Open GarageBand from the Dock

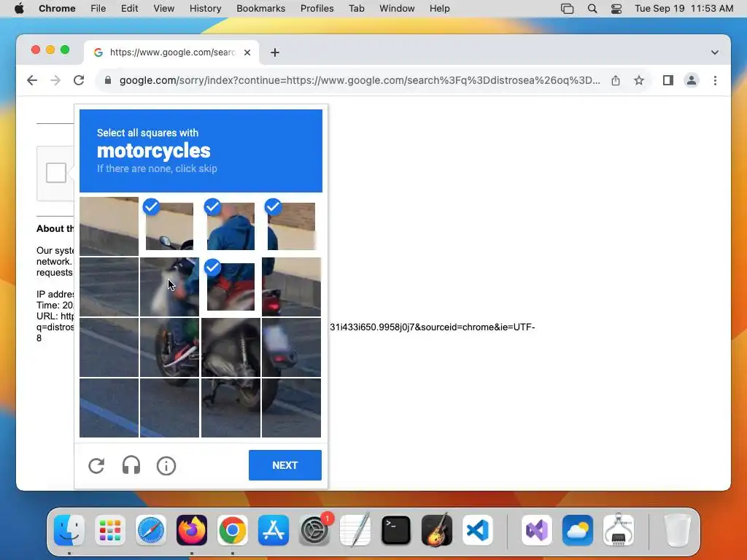[x=437, y=530]
